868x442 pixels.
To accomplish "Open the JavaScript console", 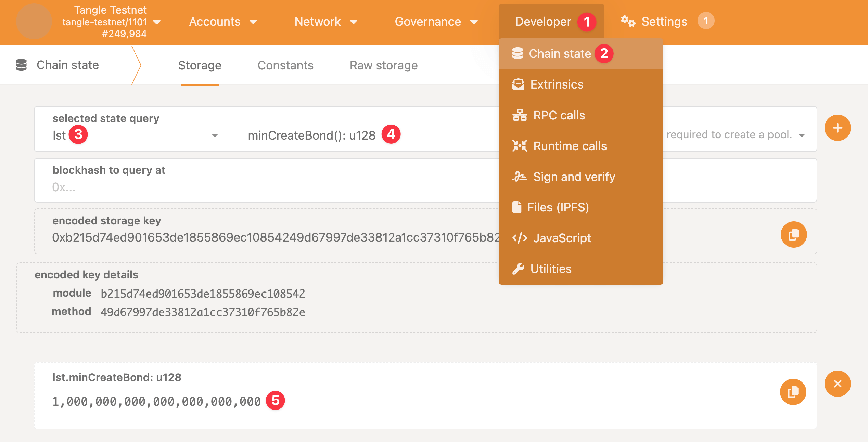I will [x=562, y=238].
